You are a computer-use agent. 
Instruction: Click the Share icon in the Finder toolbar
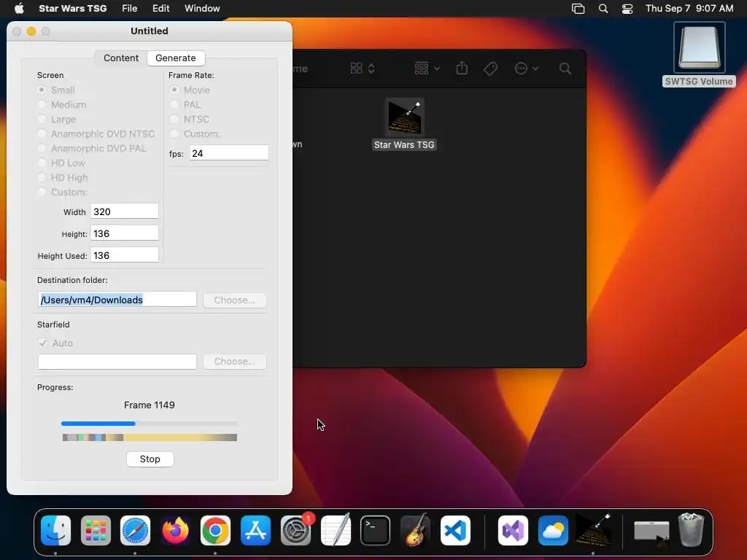tap(462, 69)
